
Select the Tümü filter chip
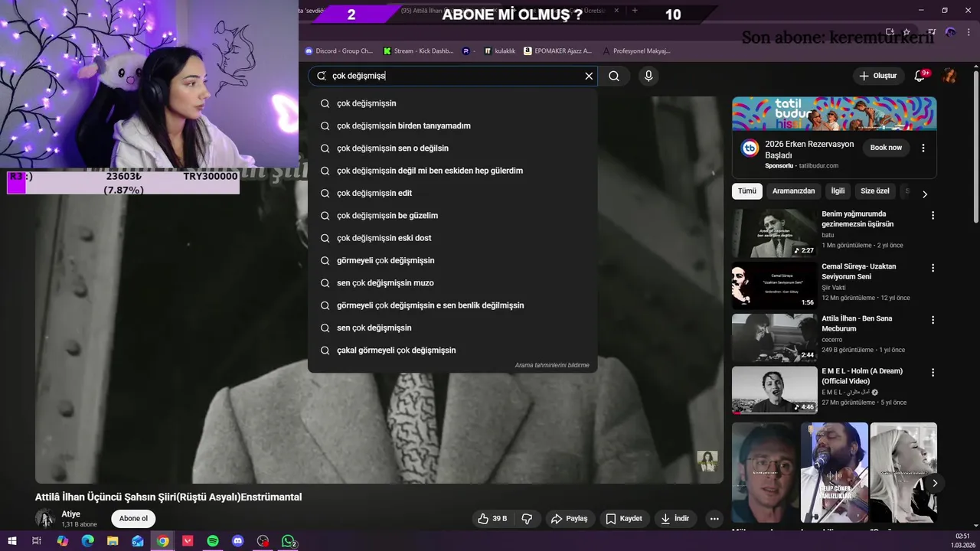pos(747,191)
